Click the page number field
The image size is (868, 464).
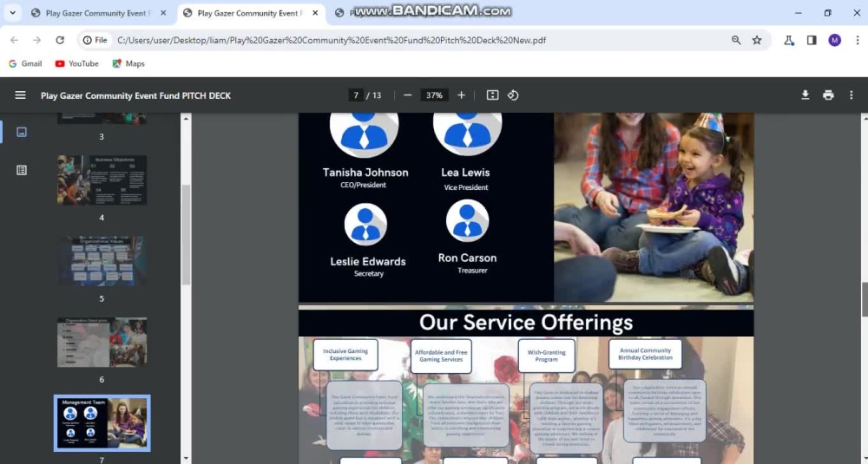click(356, 95)
